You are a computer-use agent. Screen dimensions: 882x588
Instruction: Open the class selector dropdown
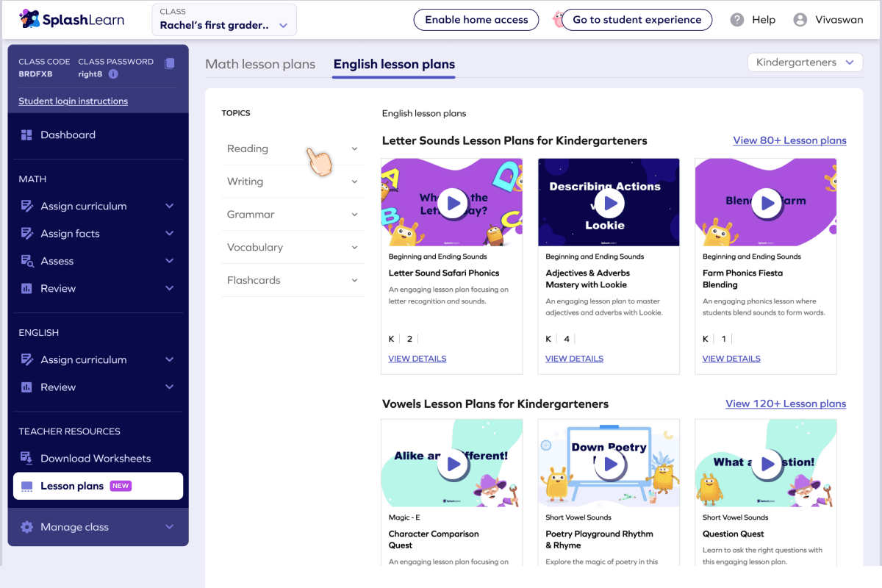224,20
